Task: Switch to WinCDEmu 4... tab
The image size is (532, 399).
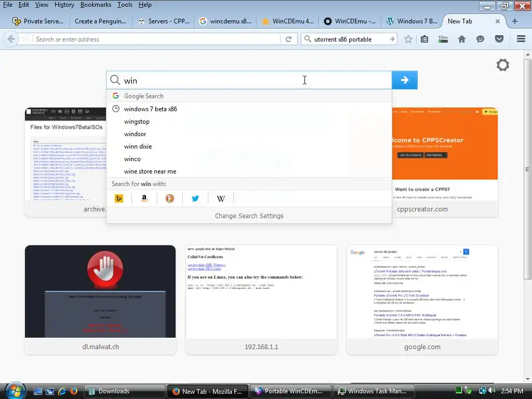Action: point(288,21)
